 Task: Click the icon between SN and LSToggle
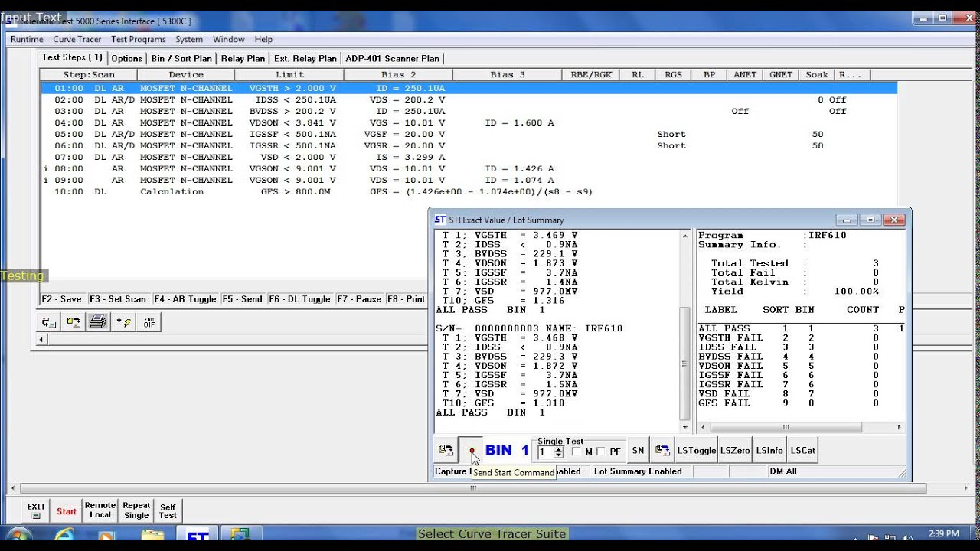(x=663, y=451)
